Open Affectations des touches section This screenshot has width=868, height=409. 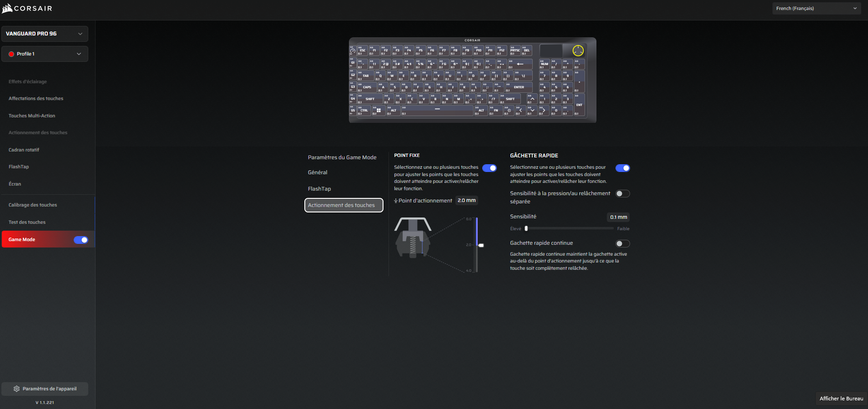(x=36, y=99)
